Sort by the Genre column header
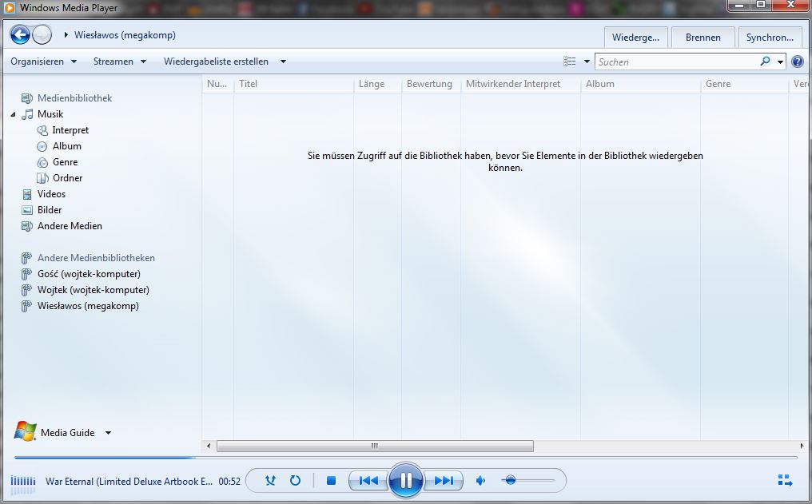Viewport: 812px width, 504px height. 744,84
